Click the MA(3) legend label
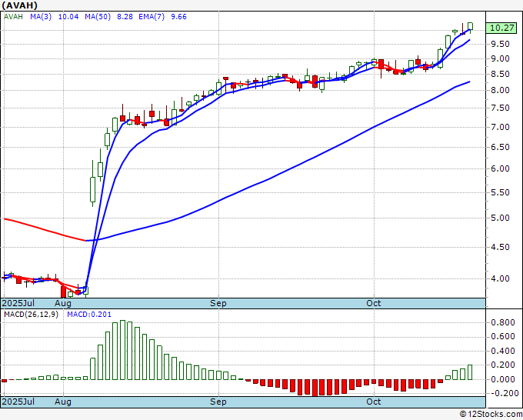523x420 pixels. 41,17
